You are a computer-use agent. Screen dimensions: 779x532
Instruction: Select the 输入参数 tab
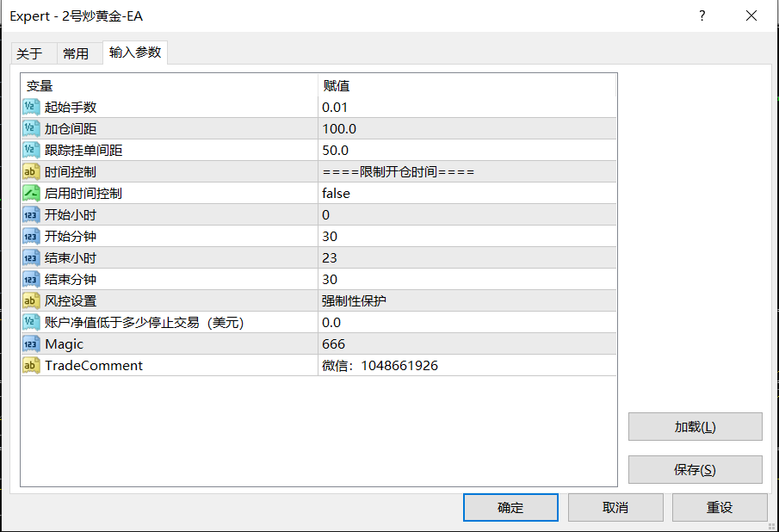point(135,53)
